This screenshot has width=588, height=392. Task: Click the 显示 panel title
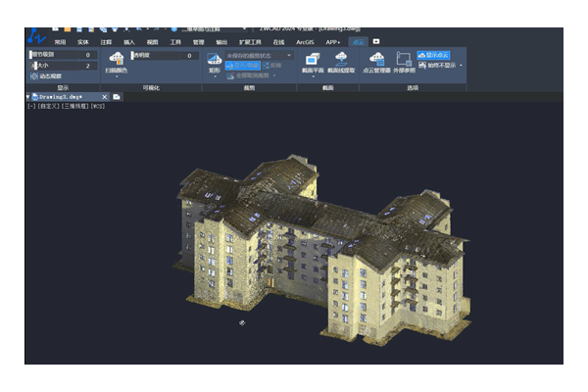pyautogui.click(x=63, y=88)
